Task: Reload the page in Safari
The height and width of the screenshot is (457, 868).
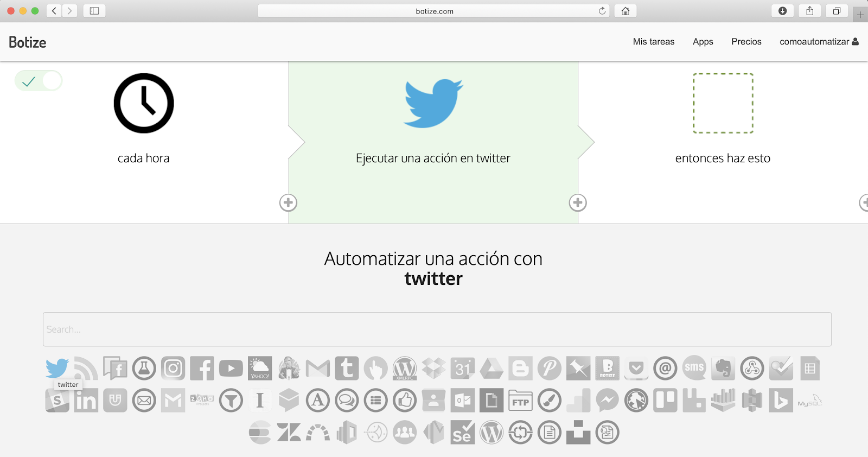Action: (x=602, y=11)
